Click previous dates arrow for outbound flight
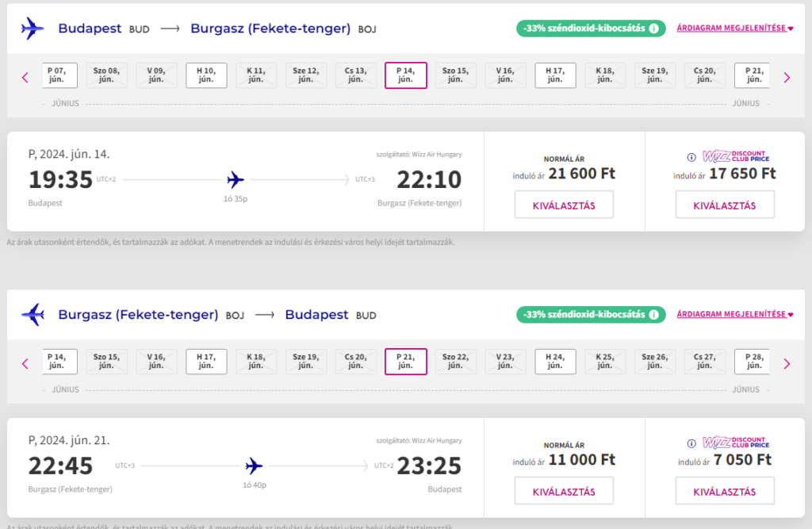812x529 pixels. 25,77
